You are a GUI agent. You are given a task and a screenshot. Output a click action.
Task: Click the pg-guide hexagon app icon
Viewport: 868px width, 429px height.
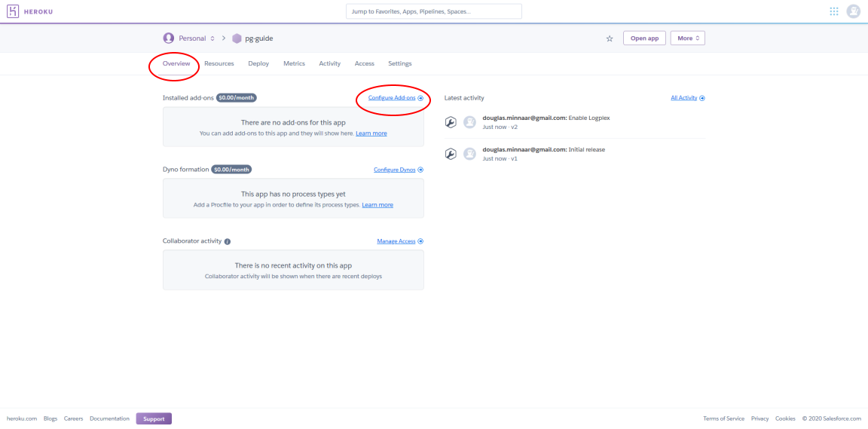click(237, 38)
